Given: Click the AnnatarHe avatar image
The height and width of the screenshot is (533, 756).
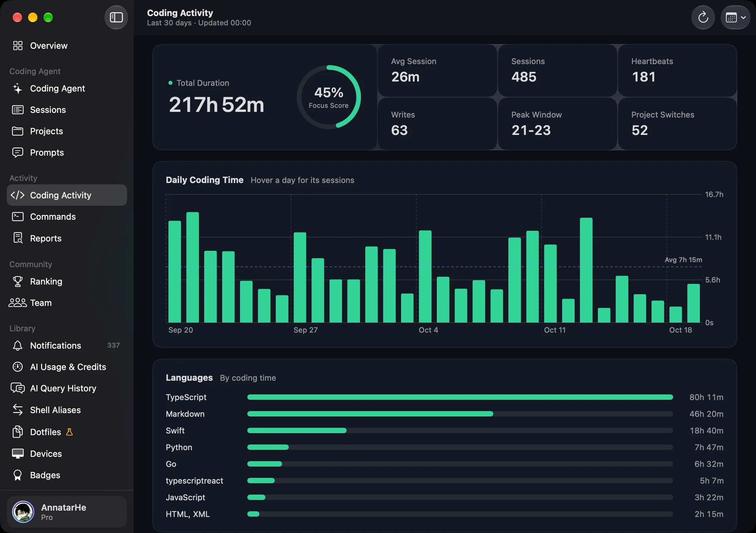Looking at the screenshot, I should 23,512.
